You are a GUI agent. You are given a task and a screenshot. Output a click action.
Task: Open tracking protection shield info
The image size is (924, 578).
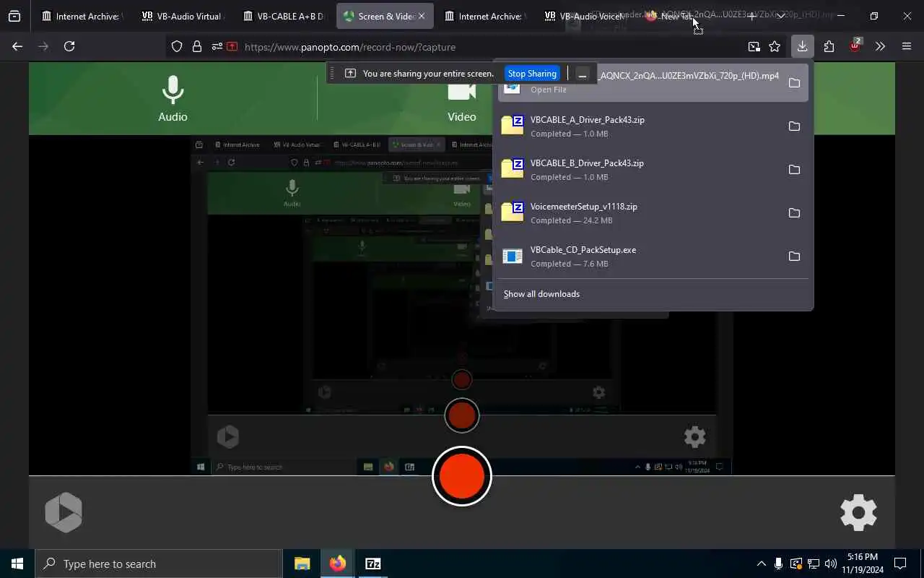click(x=177, y=47)
